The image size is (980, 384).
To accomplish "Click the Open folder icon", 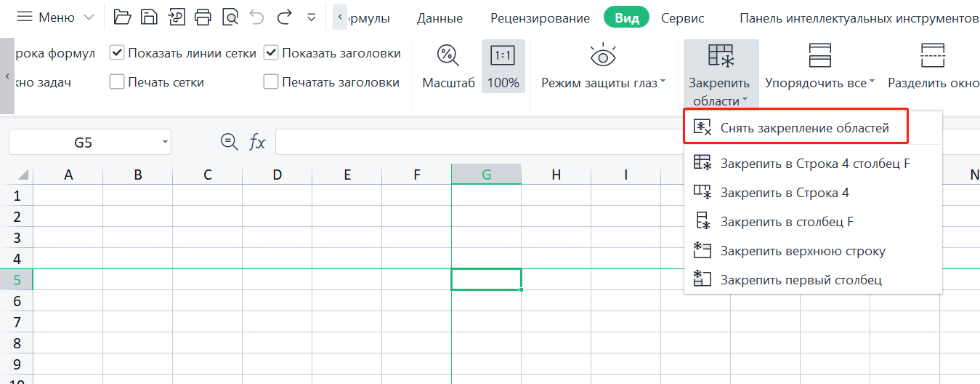I will click(x=122, y=17).
